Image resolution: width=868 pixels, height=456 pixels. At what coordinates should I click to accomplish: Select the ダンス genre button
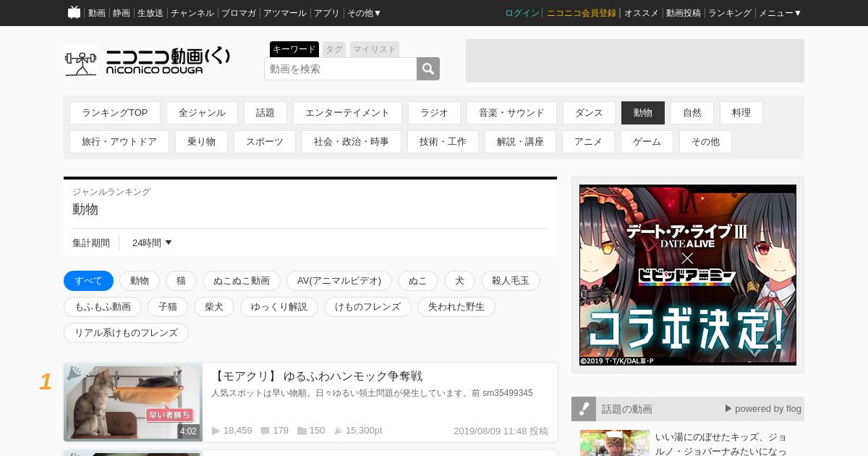[x=589, y=113]
